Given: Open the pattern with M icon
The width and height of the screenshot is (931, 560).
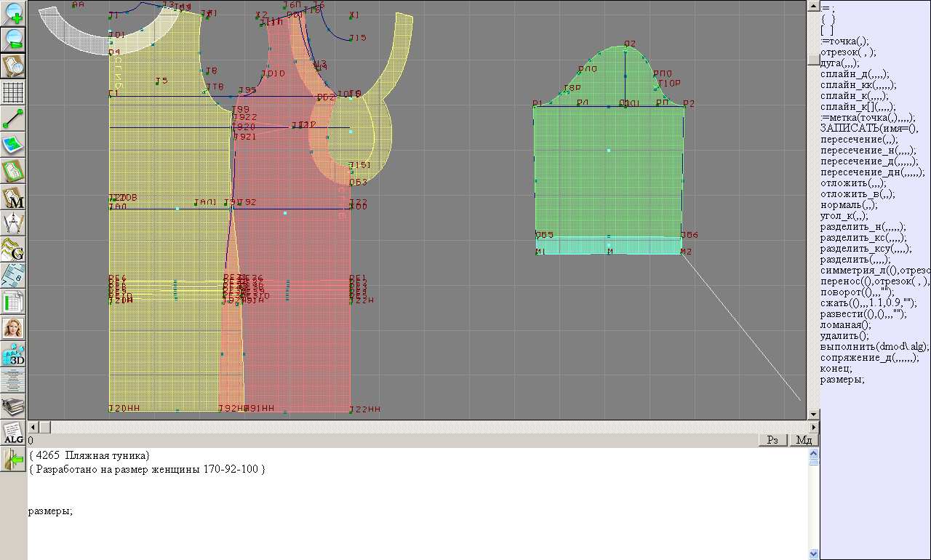Looking at the screenshot, I should point(13,198).
